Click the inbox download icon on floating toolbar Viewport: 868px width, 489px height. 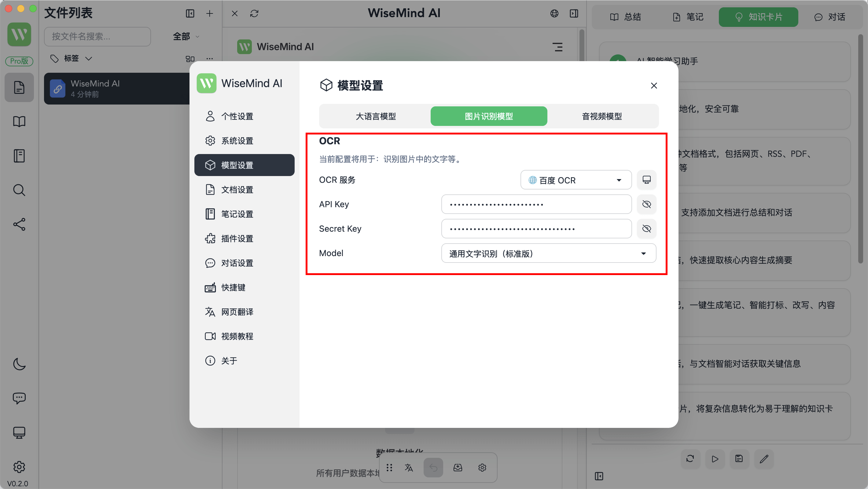[x=458, y=468]
